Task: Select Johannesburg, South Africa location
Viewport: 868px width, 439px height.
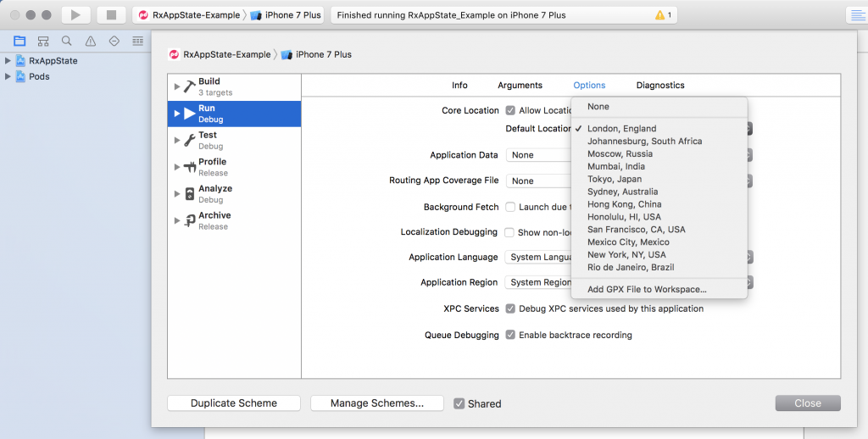Action: point(659,142)
